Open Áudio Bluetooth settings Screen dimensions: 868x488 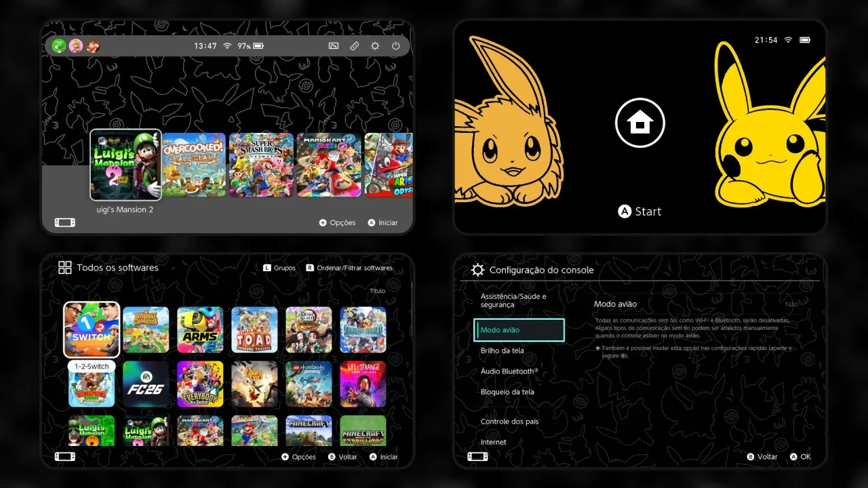pos(509,371)
